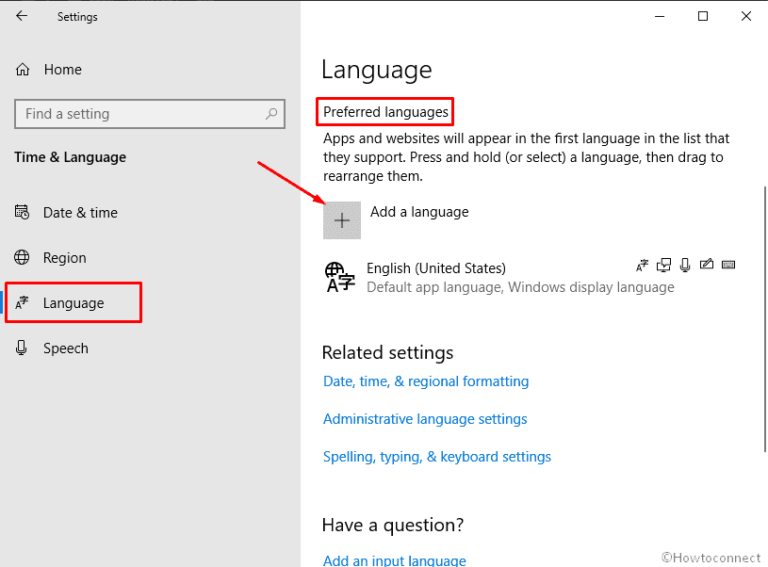Viewport: 768px width, 567px height.
Task: Follow Spelling, typing, & keyboard settings link
Action: (437, 456)
